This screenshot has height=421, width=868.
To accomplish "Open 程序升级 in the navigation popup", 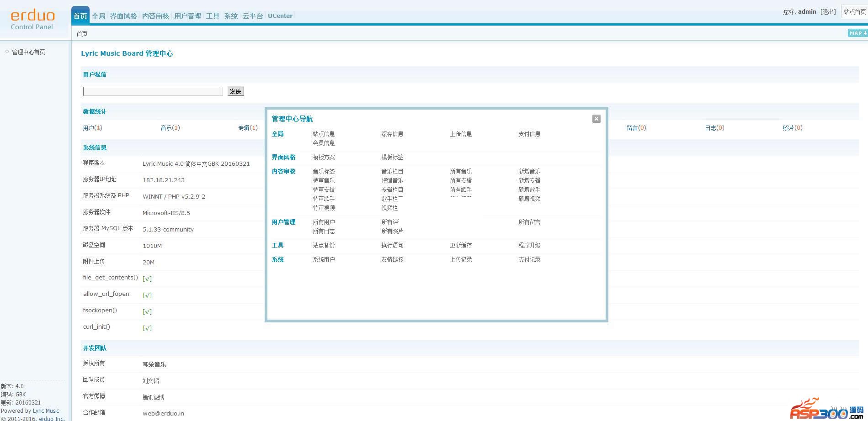I will point(529,245).
